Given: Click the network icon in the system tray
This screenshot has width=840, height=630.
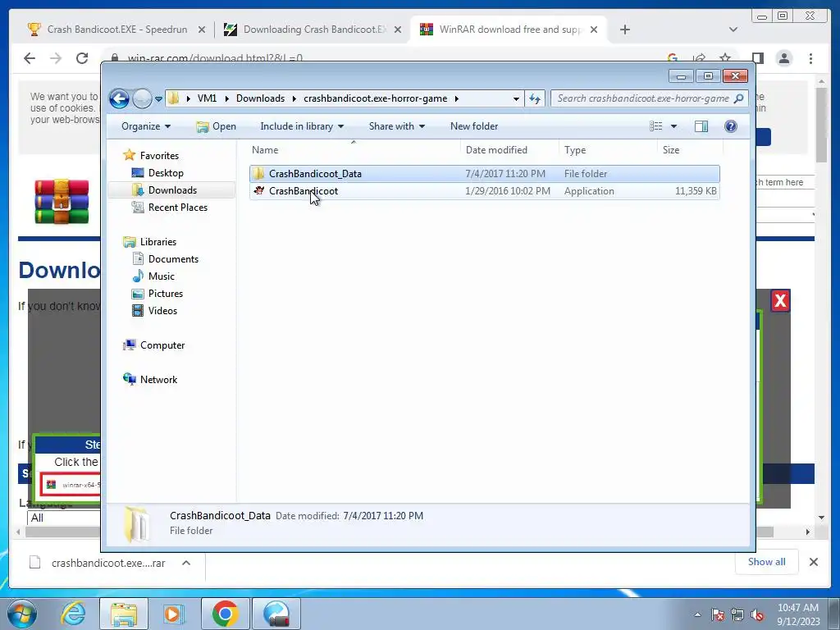Looking at the screenshot, I should point(737,614).
